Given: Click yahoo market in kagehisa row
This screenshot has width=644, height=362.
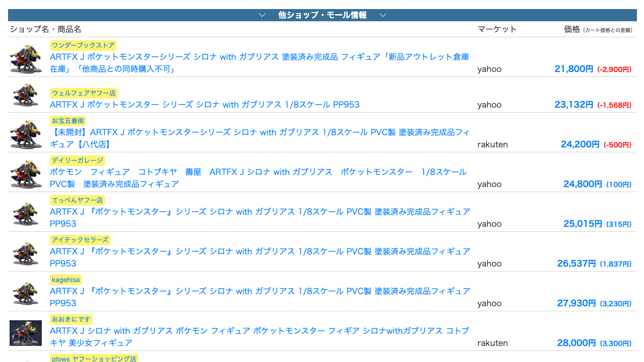Looking at the screenshot, I should [490, 303].
